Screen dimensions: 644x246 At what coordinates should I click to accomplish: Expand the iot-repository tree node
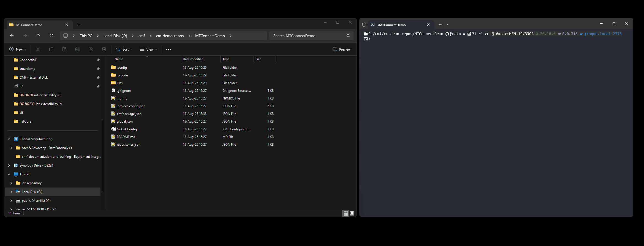click(x=11, y=183)
